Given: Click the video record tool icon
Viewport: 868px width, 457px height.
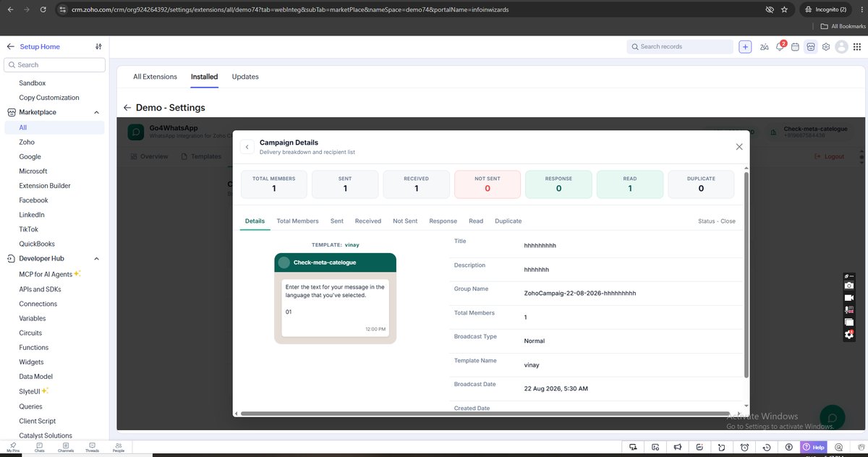Looking at the screenshot, I should point(849,298).
